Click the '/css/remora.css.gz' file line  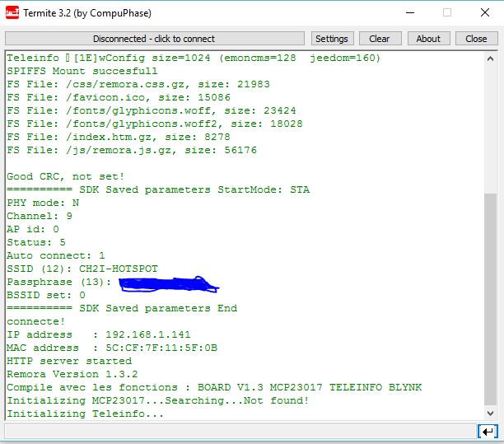coord(138,84)
